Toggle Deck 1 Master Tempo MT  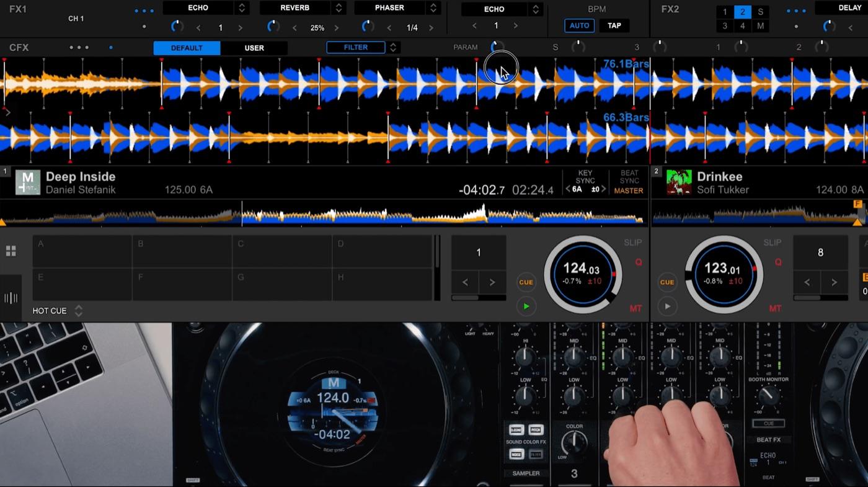point(635,308)
